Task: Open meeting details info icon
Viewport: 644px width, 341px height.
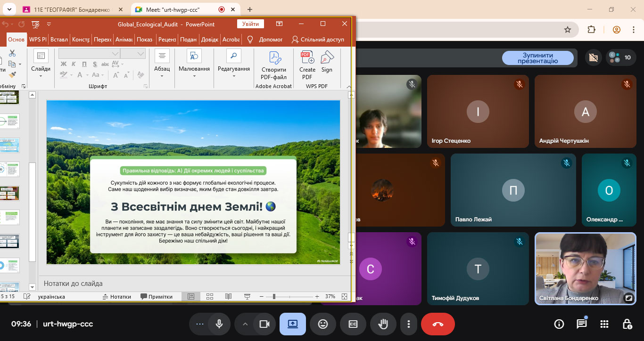Action: point(559,324)
